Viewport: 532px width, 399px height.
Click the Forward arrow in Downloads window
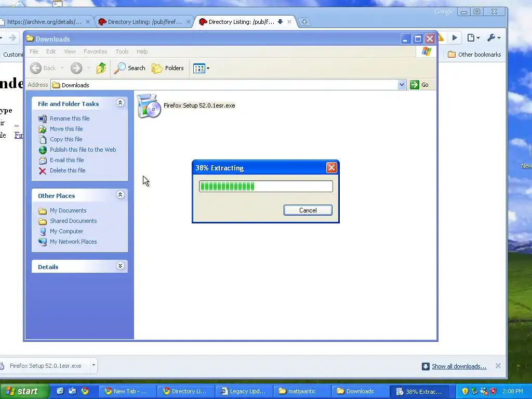point(76,68)
